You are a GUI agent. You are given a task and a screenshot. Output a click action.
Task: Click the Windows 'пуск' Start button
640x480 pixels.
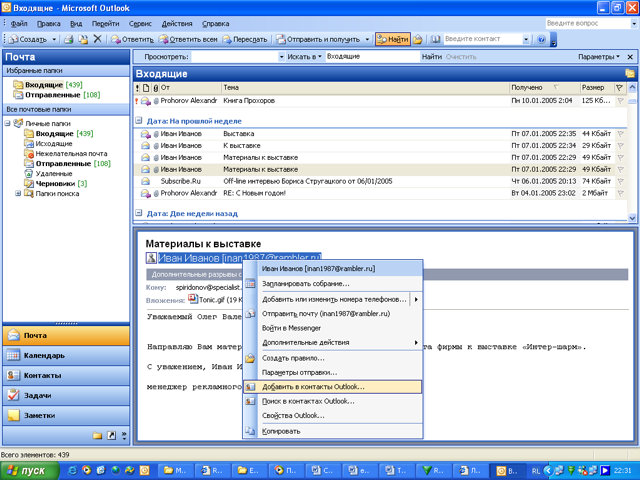click(29, 471)
